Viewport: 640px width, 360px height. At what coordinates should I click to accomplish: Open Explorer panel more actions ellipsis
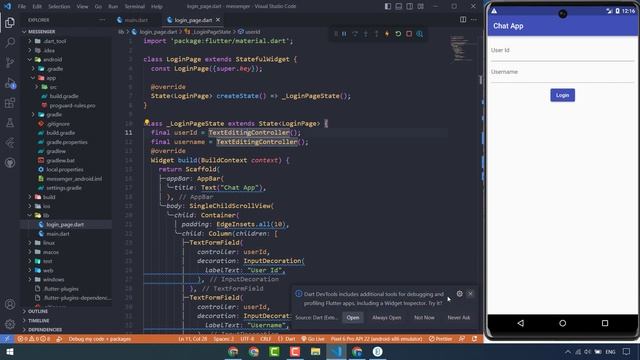pos(102,20)
